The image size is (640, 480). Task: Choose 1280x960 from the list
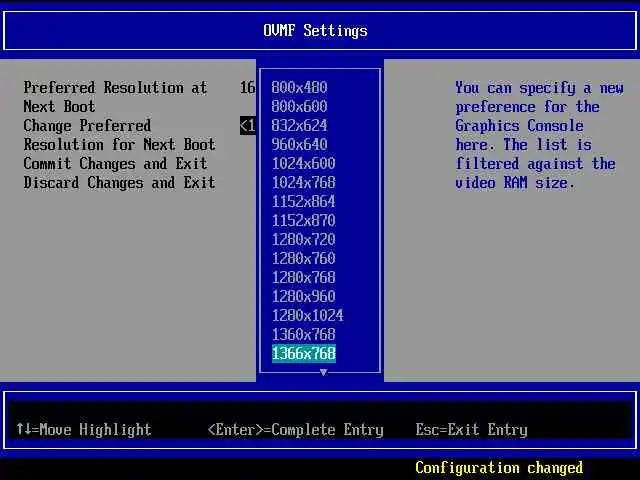[303, 296]
